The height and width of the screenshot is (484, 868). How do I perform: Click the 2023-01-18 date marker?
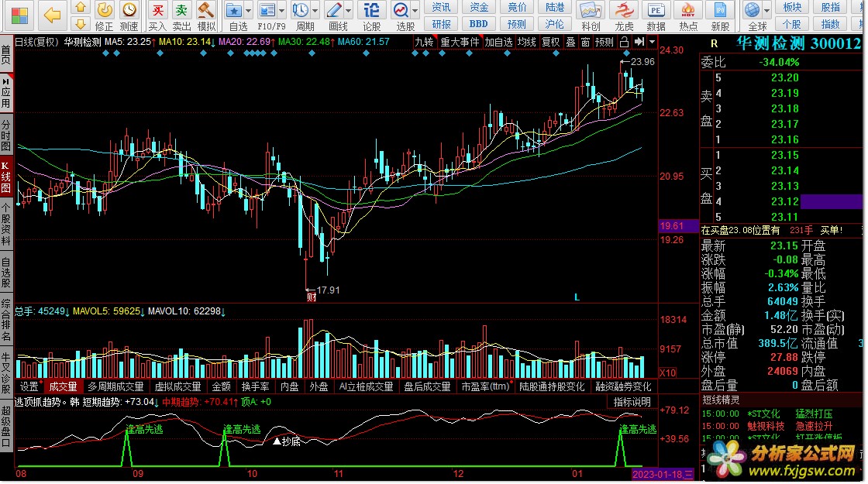(x=662, y=474)
